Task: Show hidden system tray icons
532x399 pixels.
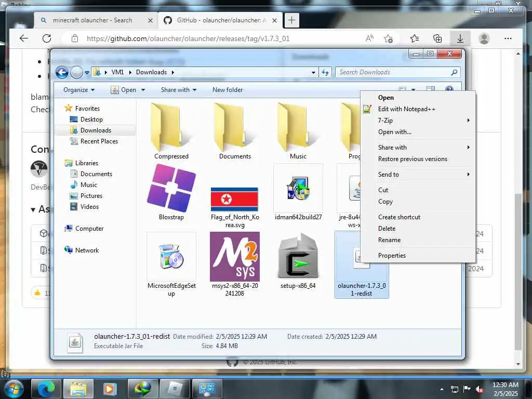Action: pos(442,389)
